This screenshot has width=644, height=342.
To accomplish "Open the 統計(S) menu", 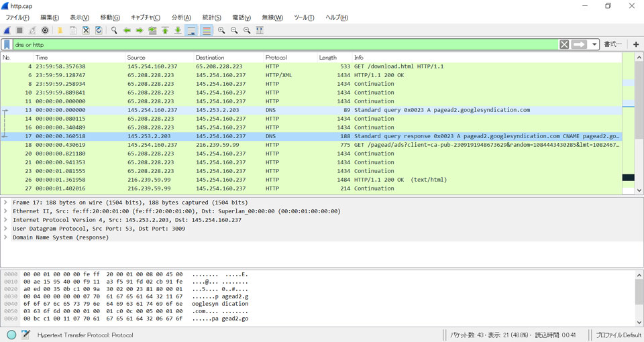I will (x=211, y=17).
